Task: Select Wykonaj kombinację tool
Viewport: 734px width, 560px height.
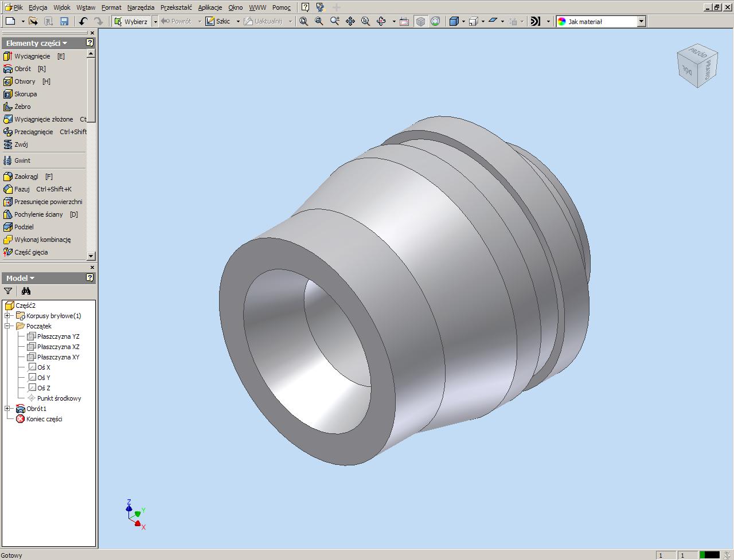Action: [37, 240]
